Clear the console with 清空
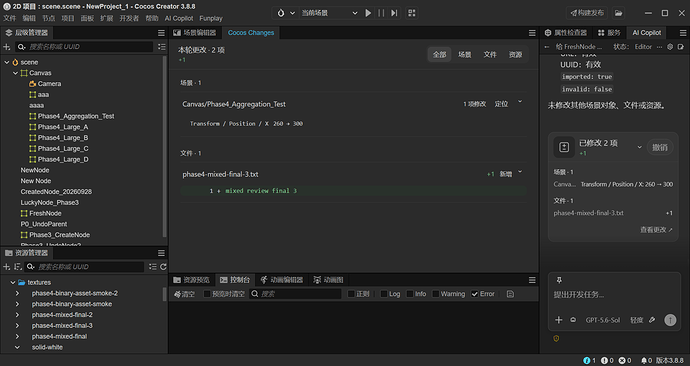The width and height of the screenshot is (690, 366). [x=184, y=294]
